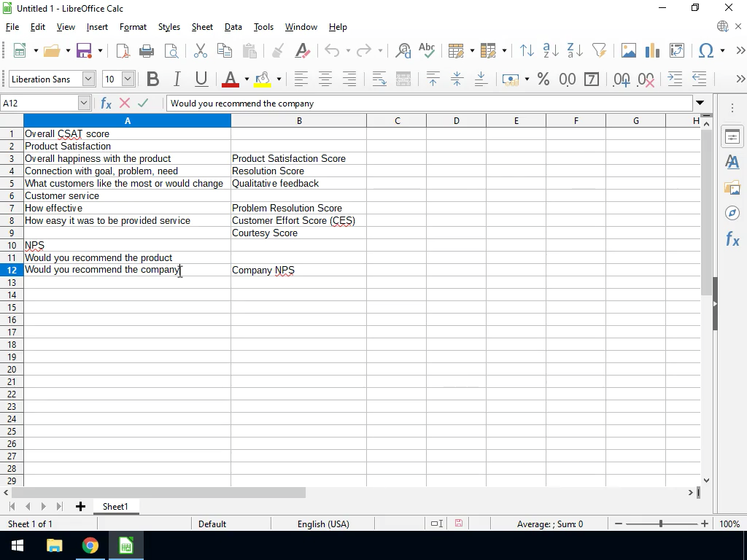
Task: Toggle Align Right
Action: 349,79
